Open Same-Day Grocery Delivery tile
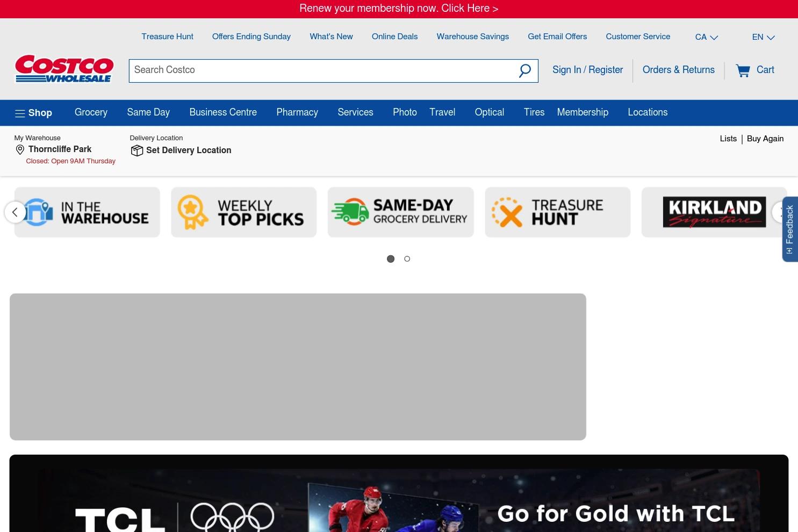Viewport: 798px width, 532px height. click(401, 212)
